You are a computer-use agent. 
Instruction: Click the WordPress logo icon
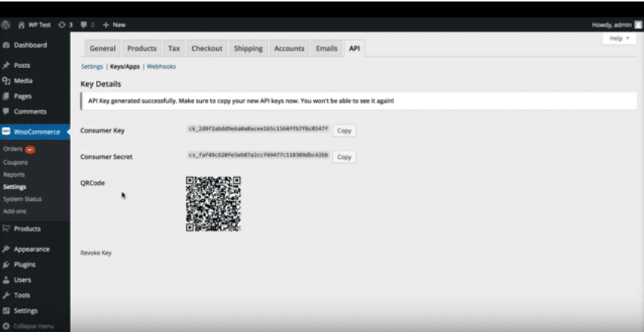(x=6, y=25)
